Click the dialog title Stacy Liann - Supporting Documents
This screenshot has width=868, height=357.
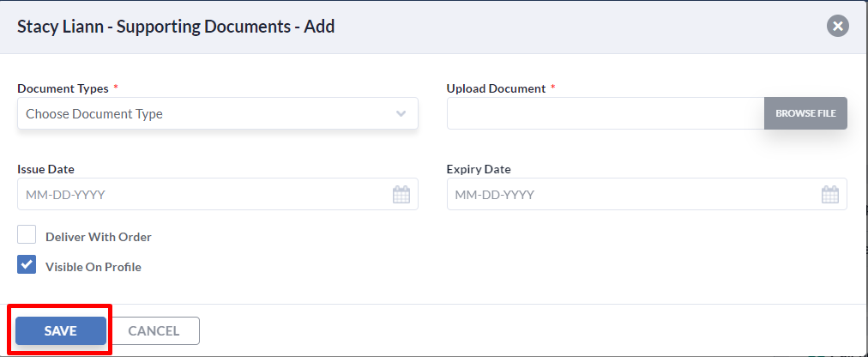(176, 26)
